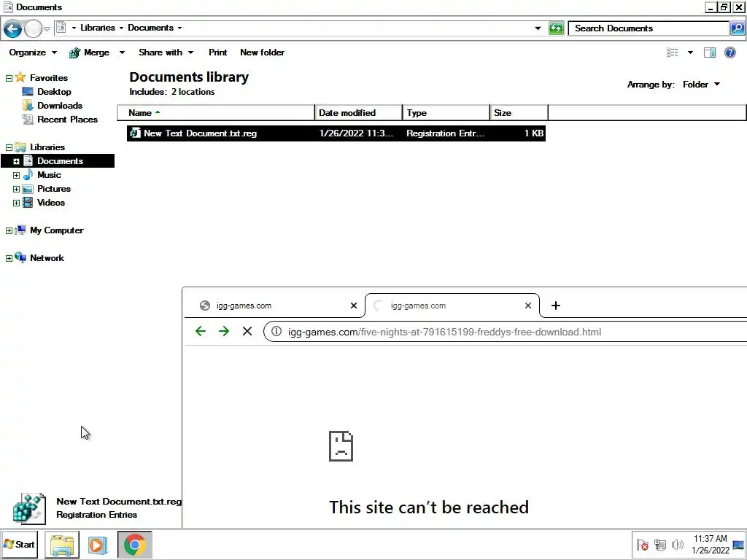Launch Windows Media Player from taskbar
The height and width of the screenshot is (560, 747).
[x=97, y=545]
